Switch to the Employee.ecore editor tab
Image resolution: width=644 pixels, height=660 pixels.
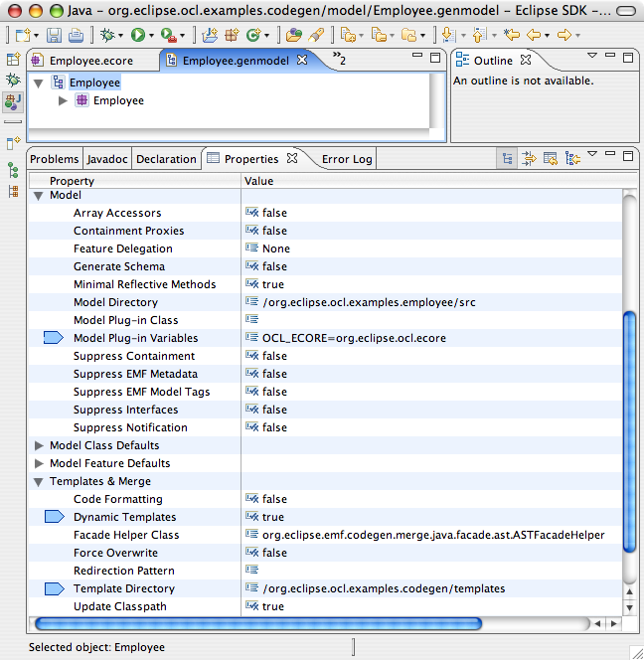click(92, 61)
